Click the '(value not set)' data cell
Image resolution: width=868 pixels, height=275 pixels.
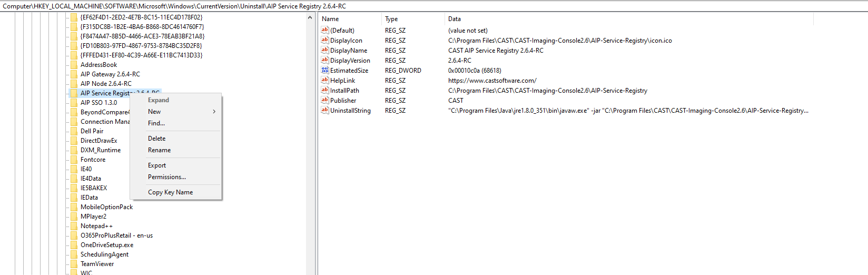pos(468,31)
